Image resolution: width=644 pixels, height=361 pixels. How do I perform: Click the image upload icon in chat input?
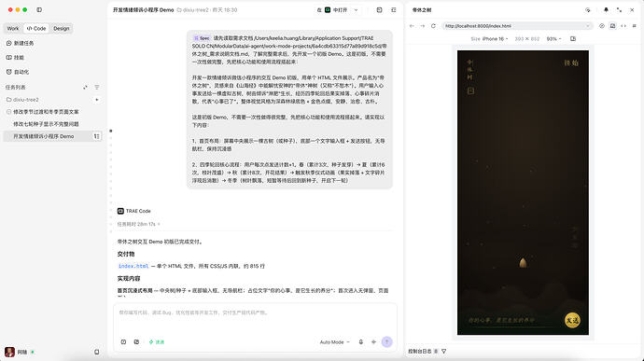136,341
